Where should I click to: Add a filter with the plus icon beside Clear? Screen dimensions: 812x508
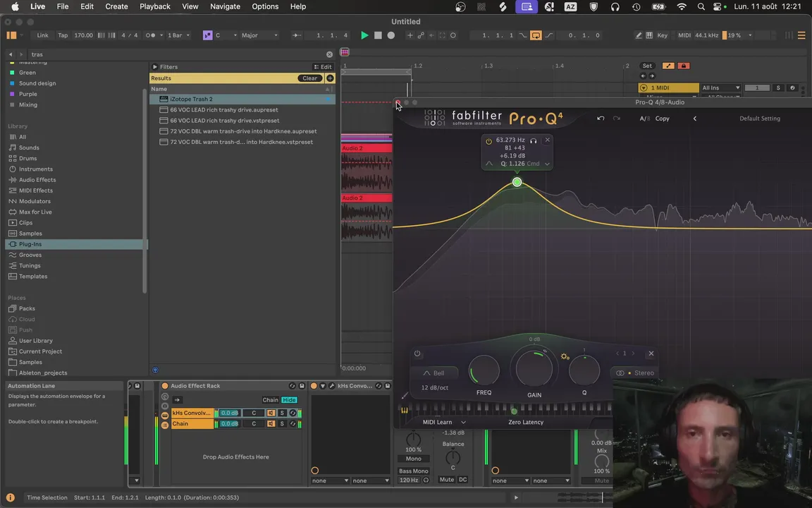330,78
